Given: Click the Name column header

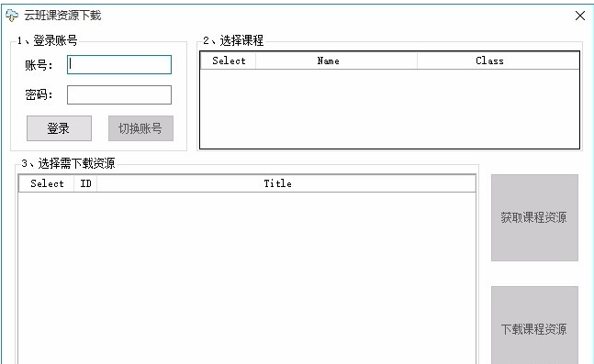Looking at the screenshot, I should tap(336, 61).
